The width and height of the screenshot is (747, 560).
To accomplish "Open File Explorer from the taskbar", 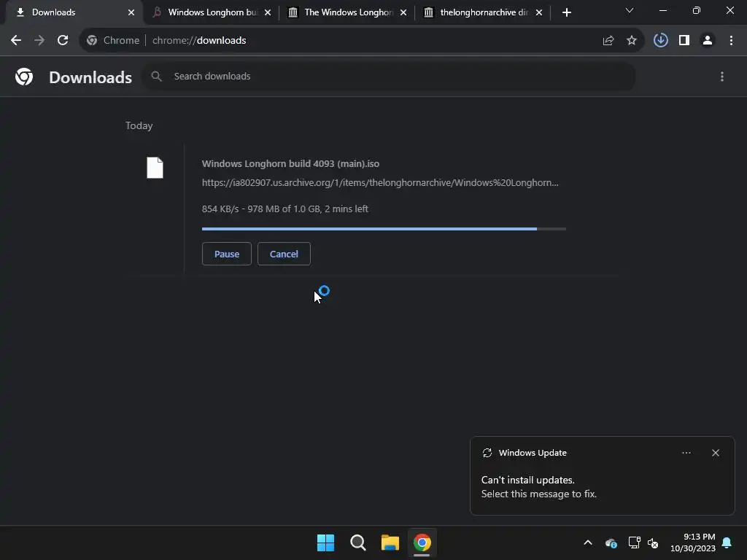I will point(390,542).
